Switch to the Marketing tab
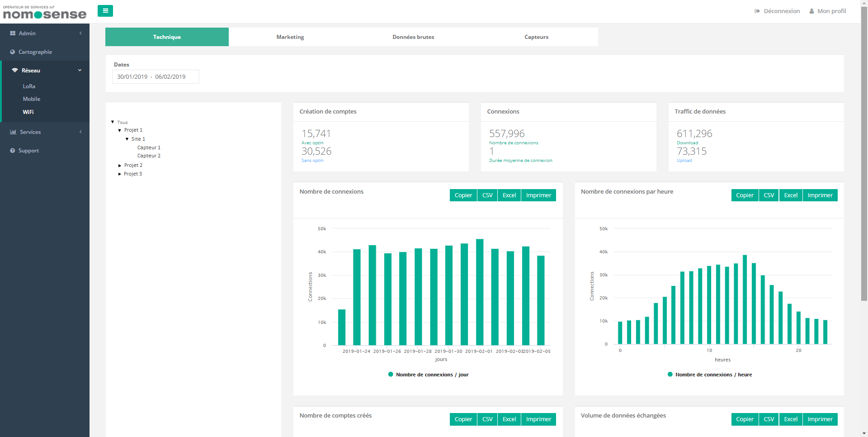Screen dimensions: 868x437 pyautogui.click(x=290, y=37)
